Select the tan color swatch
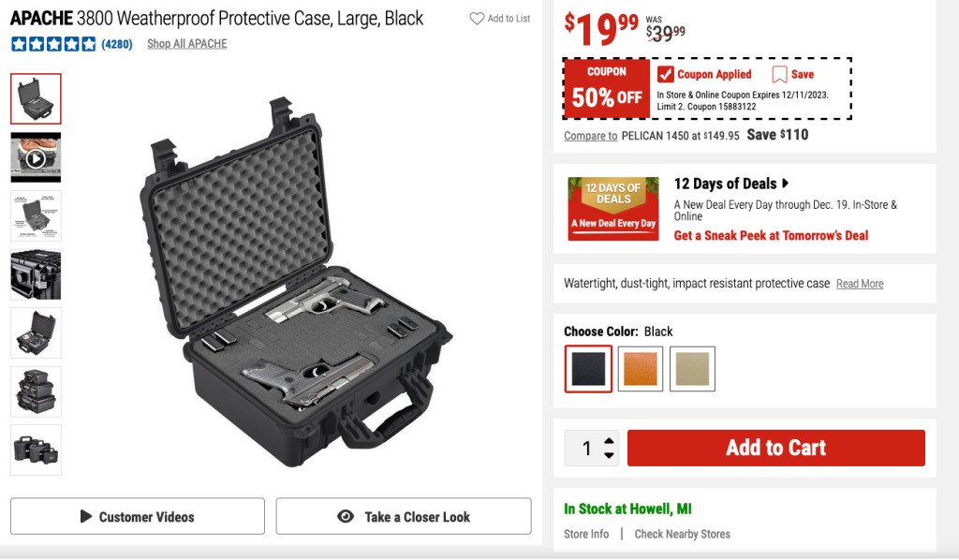959x560 pixels. coord(692,369)
